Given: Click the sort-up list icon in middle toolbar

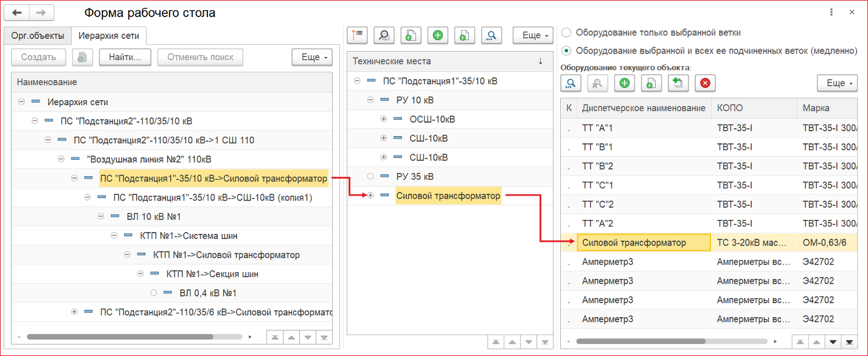Looking at the screenshot, I should [357, 35].
